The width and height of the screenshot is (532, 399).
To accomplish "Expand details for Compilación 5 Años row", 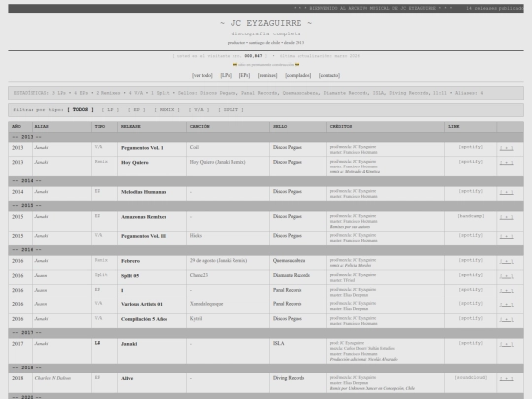I will tap(506, 319).
